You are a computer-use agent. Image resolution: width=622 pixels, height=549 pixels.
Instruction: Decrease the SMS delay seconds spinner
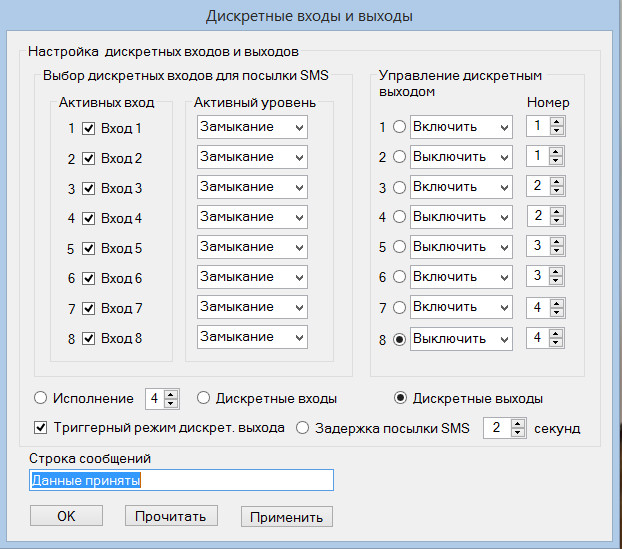[518, 432]
